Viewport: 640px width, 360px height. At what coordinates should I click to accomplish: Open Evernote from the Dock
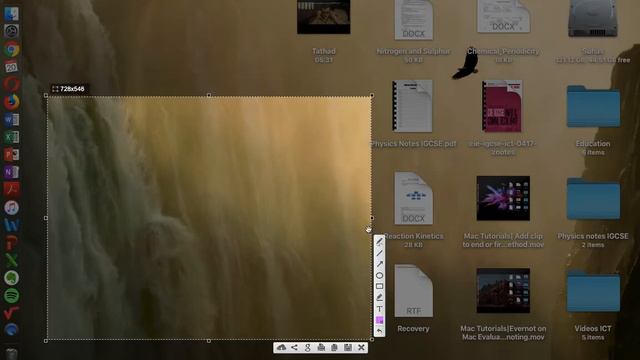coord(11,278)
